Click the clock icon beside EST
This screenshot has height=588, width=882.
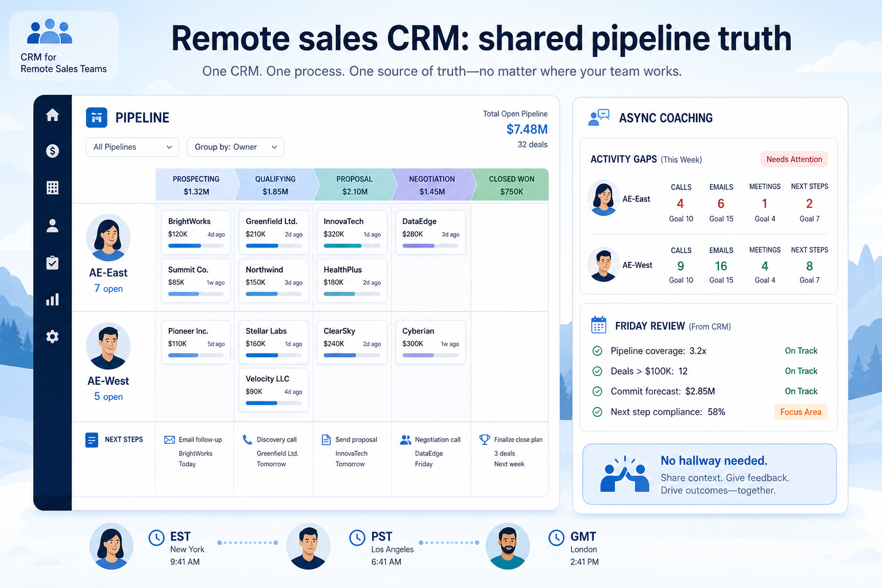[x=156, y=537]
